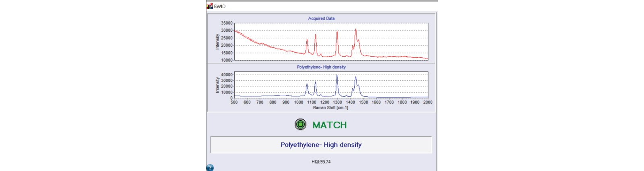This screenshot has width=644, height=171.
Task: Click the 'Intensity' label of reference chart
Action: (217, 85)
